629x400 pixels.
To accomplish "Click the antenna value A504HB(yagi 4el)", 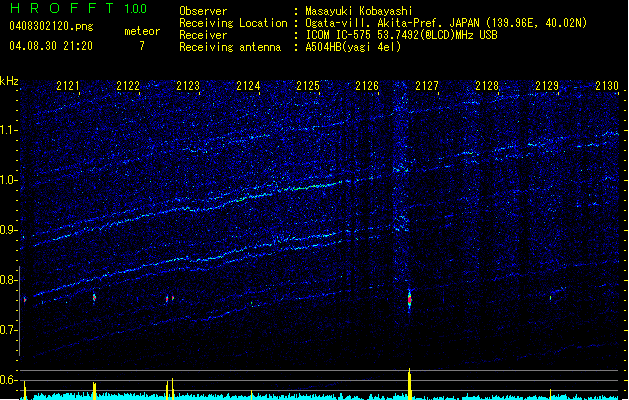I will point(353,47).
